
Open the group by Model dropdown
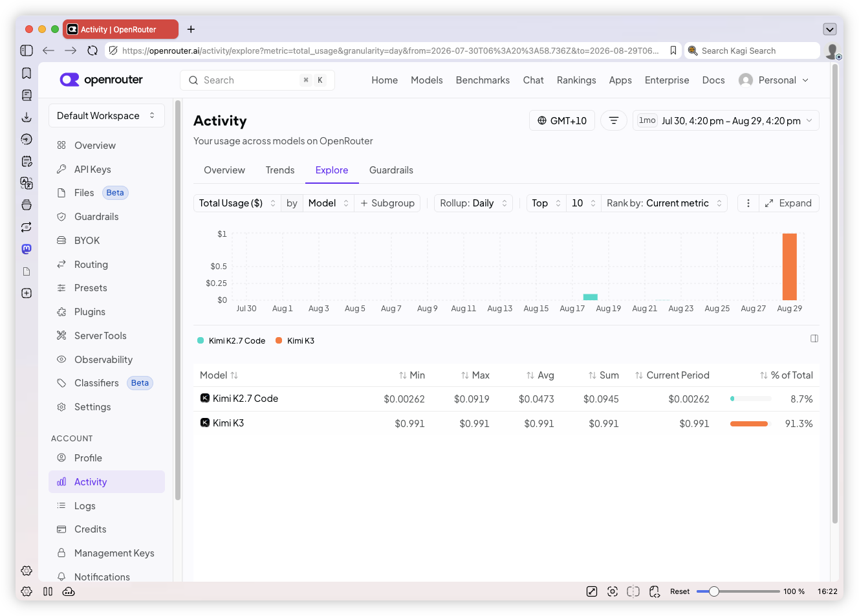(x=329, y=203)
